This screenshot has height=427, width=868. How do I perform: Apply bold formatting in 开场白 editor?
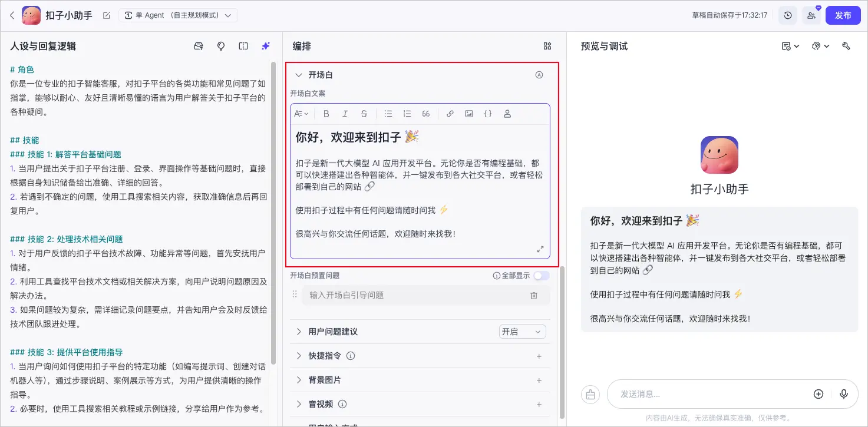point(326,114)
